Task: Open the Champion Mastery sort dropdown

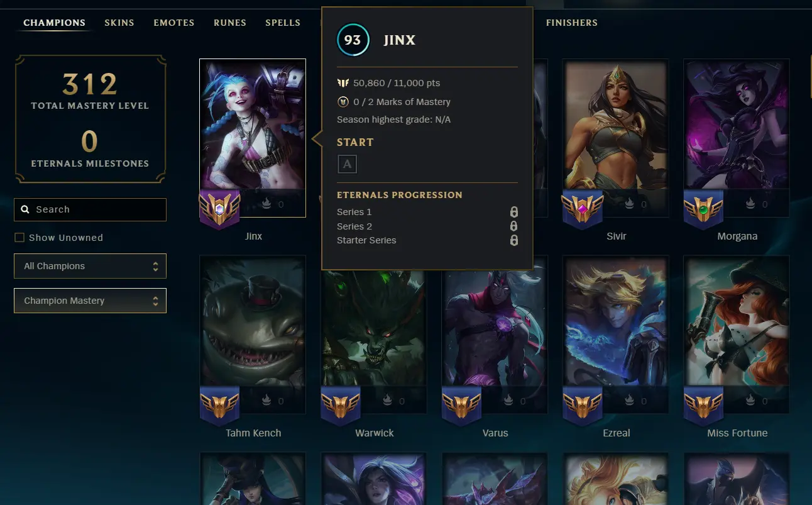Action: [90, 301]
